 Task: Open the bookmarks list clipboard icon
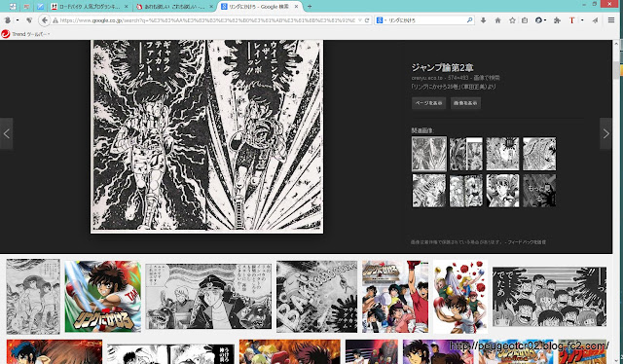point(525,20)
